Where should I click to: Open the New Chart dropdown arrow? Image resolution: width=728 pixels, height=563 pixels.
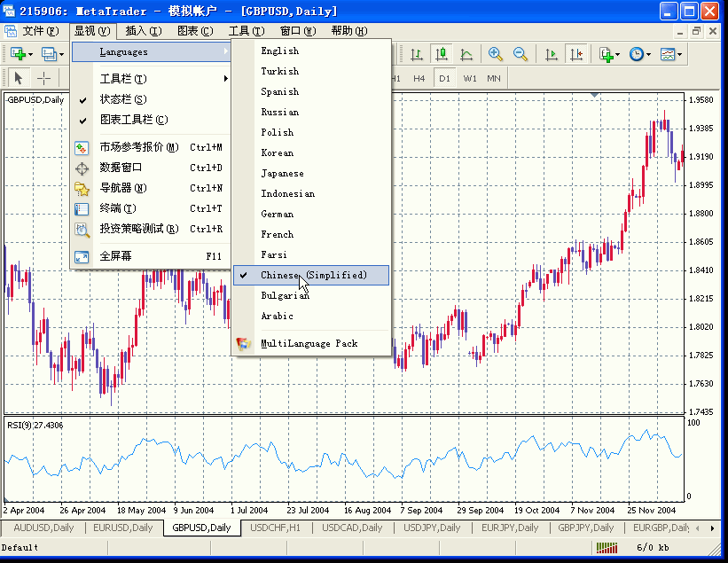pos(31,55)
